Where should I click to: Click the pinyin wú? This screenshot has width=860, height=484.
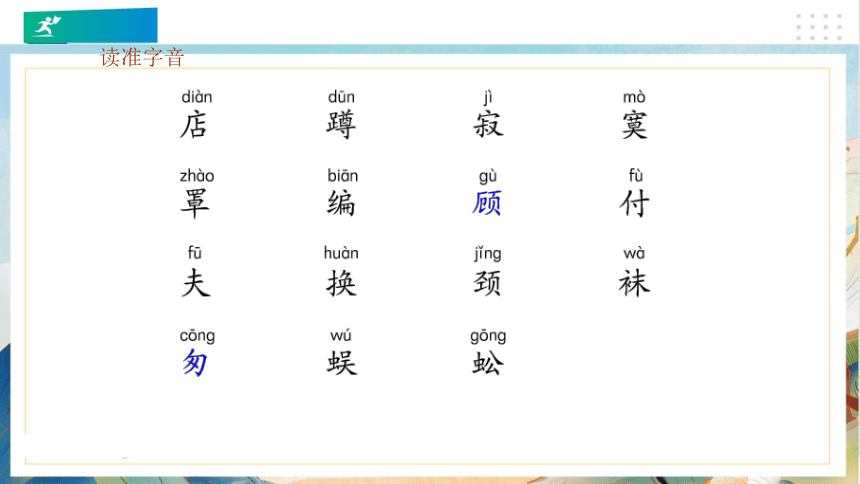pos(341,335)
